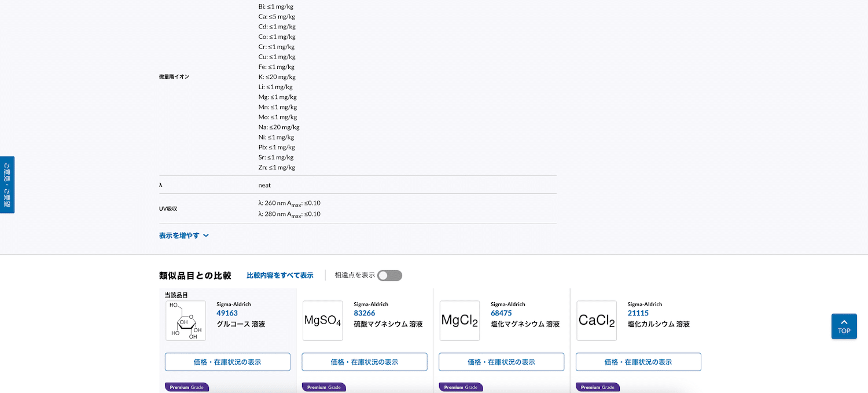Screen dimensions: 868x393
Task: Open product number 49163 link
Action: pyautogui.click(x=227, y=313)
